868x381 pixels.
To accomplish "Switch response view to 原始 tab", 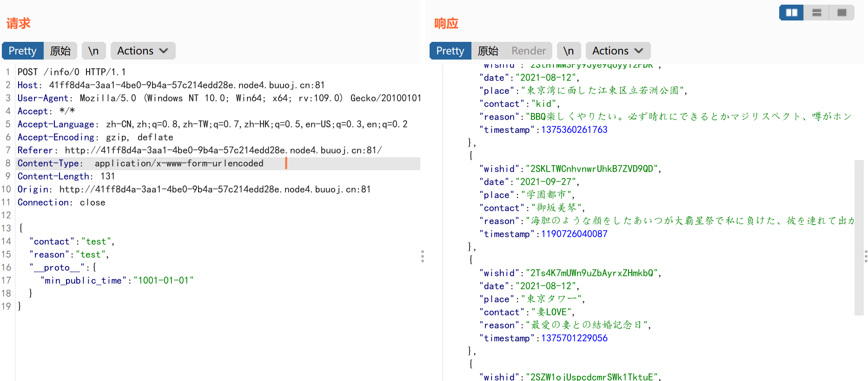I will (x=488, y=51).
